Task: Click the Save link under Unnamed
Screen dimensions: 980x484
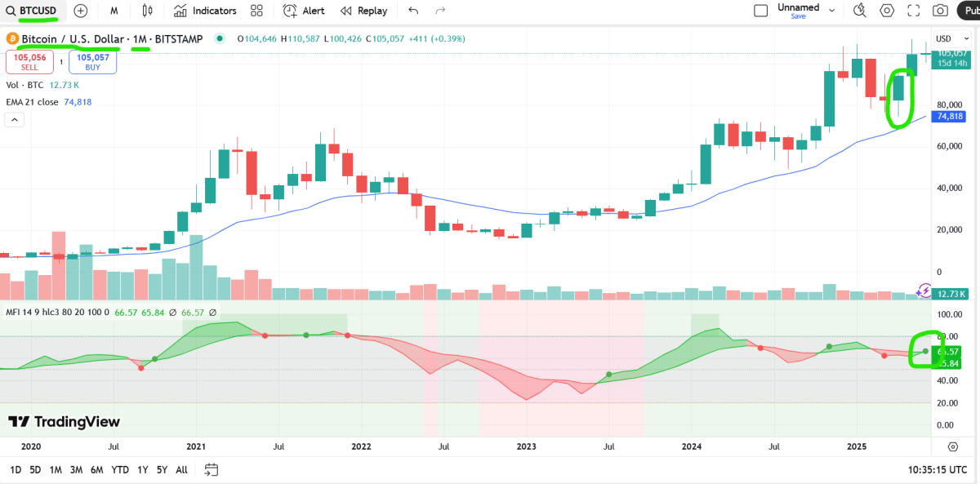Action: (798, 16)
